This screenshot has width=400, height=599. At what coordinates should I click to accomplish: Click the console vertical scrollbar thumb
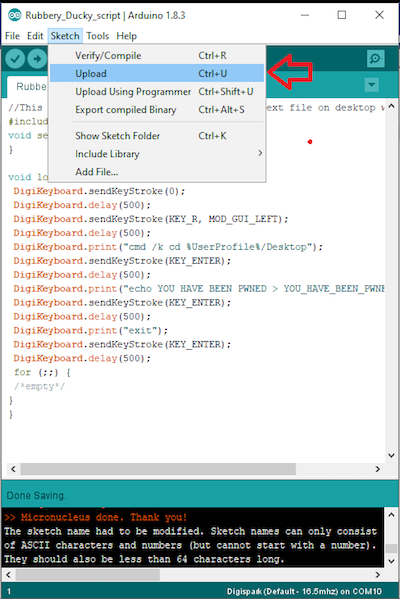(x=392, y=548)
